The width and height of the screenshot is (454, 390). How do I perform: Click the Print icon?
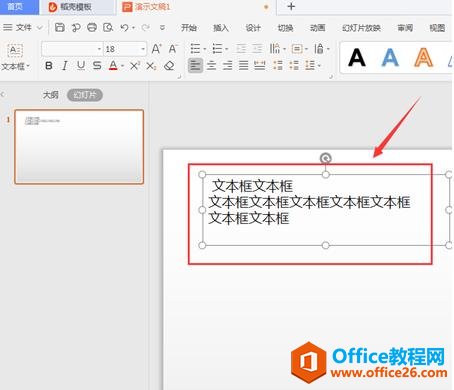pyautogui.click(x=92, y=27)
